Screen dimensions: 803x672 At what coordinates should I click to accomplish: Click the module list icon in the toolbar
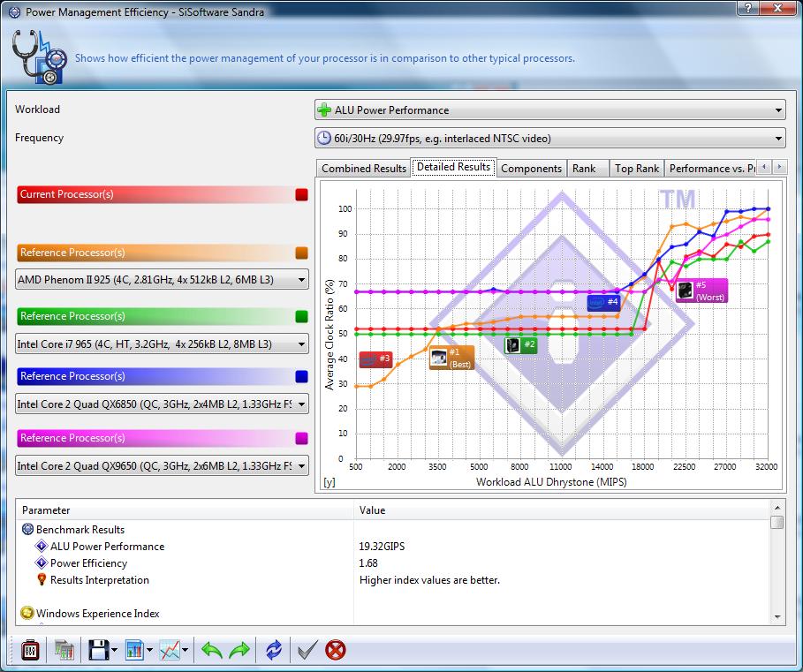(x=64, y=651)
